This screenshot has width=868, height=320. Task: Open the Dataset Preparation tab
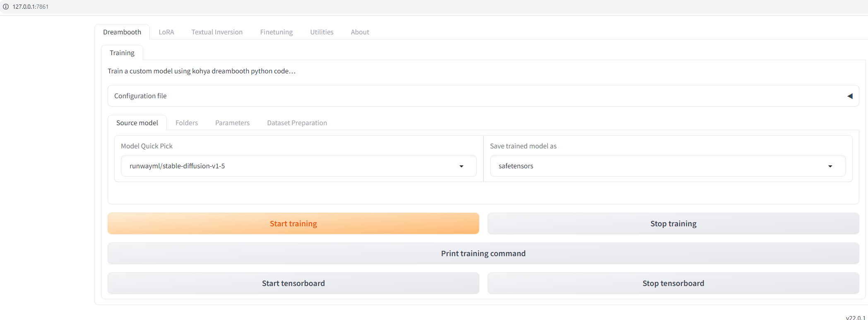coord(297,123)
